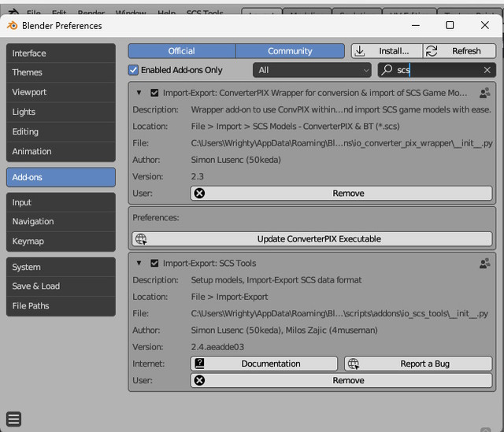Click the Install download arrow icon
The width and height of the screenshot is (504, 432).
click(360, 50)
